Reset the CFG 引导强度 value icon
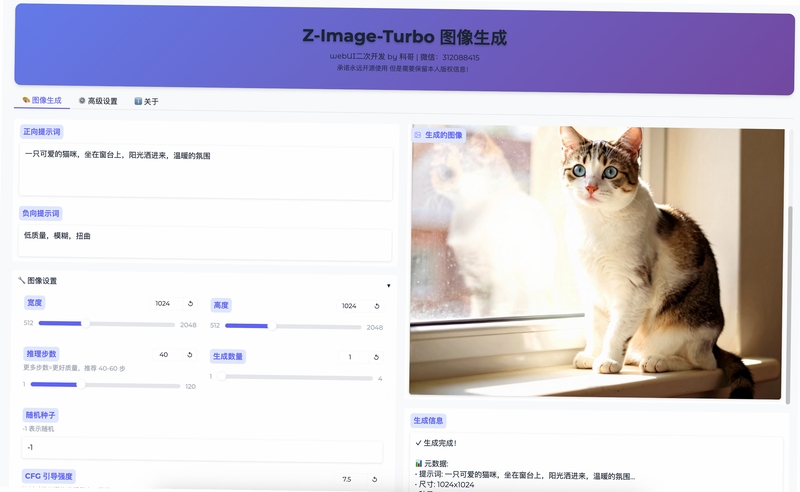800x492 pixels. [x=374, y=479]
